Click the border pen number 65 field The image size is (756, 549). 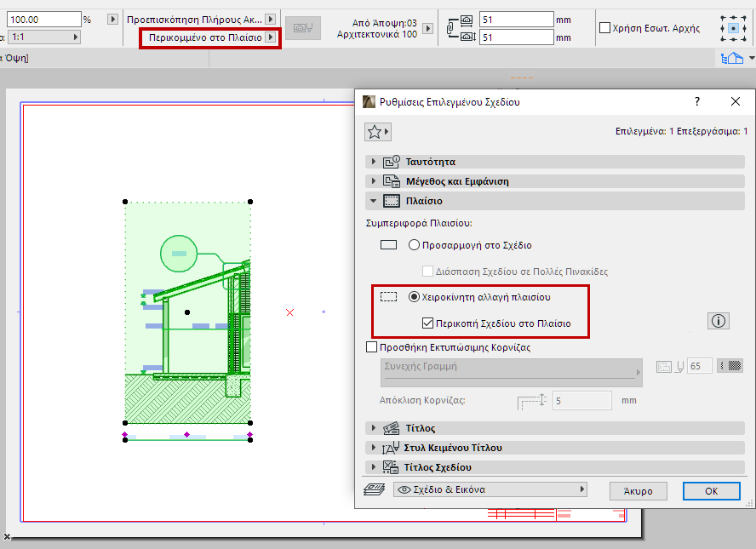click(x=700, y=366)
